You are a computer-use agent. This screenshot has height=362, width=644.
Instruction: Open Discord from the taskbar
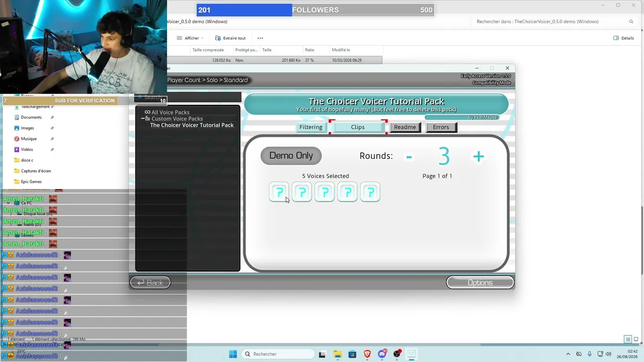tap(382, 354)
